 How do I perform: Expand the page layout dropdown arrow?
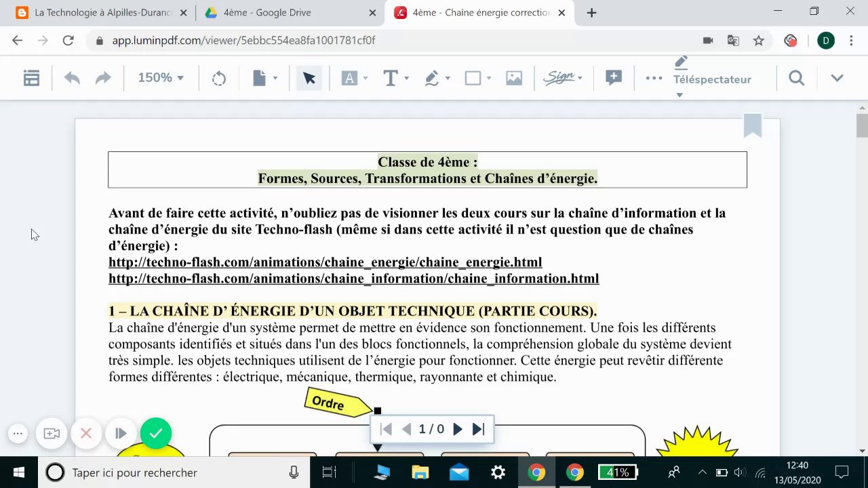click(x=275, y=79)
